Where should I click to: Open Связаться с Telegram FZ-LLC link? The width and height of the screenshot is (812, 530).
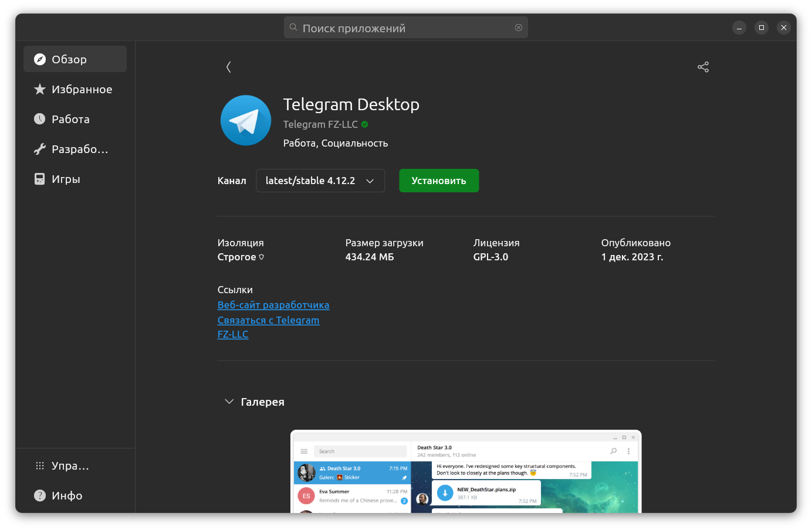(269, 327)
